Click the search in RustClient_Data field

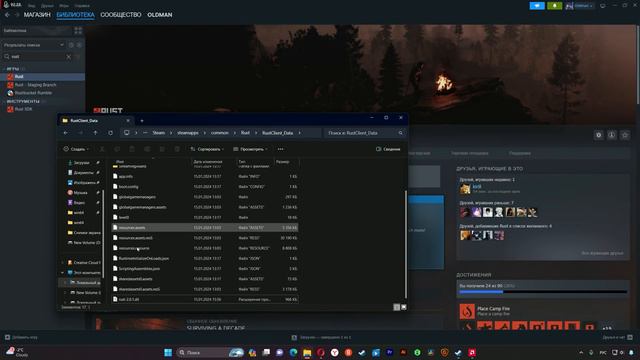click(365, 133)
